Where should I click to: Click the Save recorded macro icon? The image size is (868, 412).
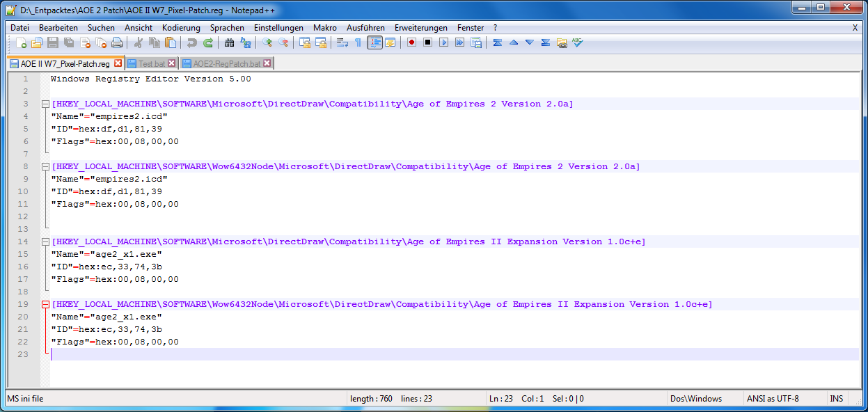[x=476, y=42]
